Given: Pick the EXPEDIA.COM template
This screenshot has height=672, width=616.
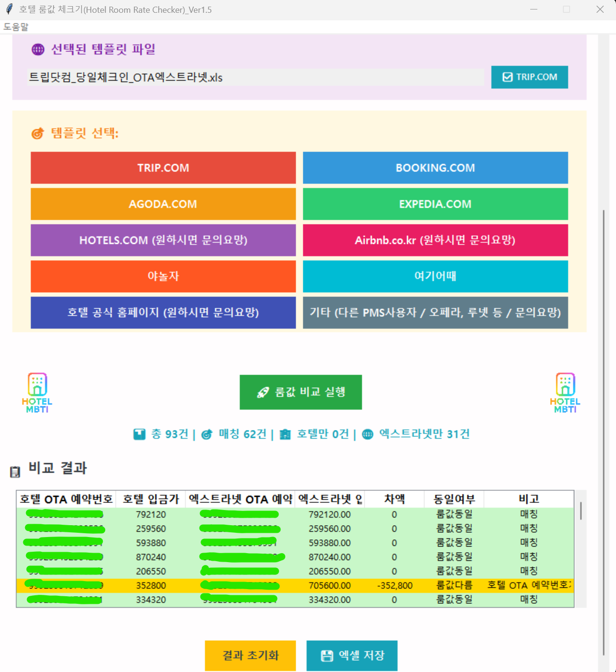Looking at the screenshot, I should [x=435, y=204].
